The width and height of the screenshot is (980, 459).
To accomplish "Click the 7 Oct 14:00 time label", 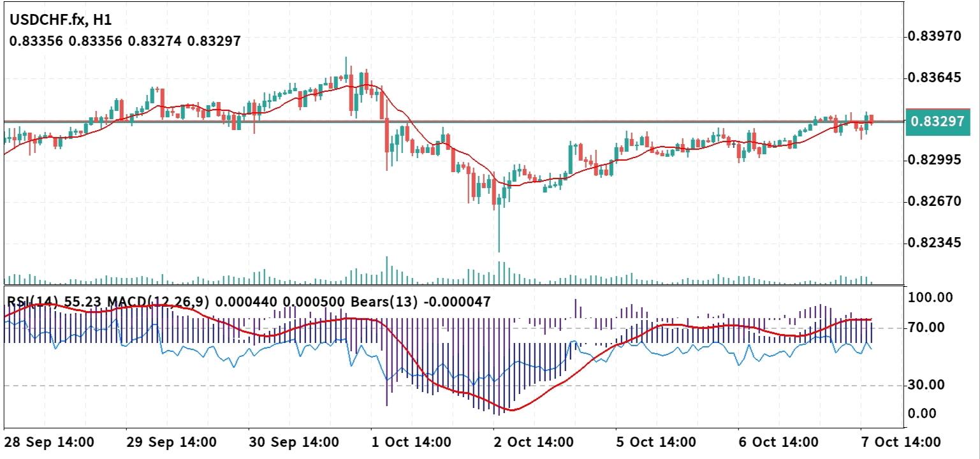I will coord(901,442).
